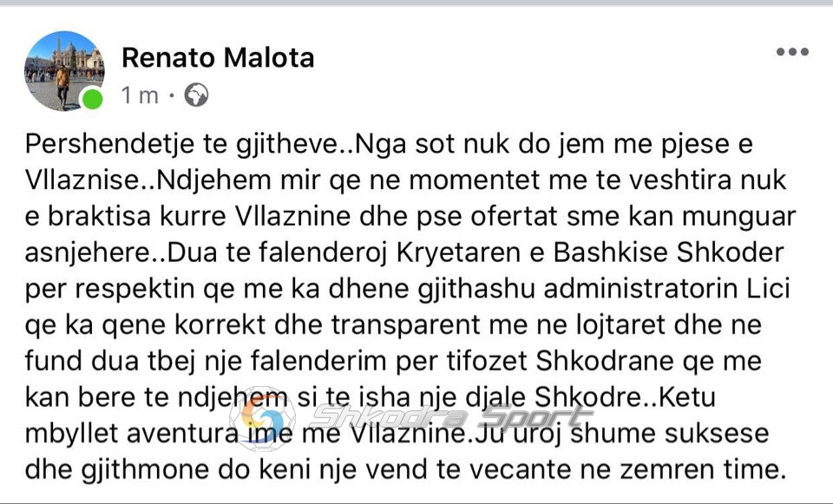Click the post's last line ending zemren time

pyautogui.click(x=405, y=469)
